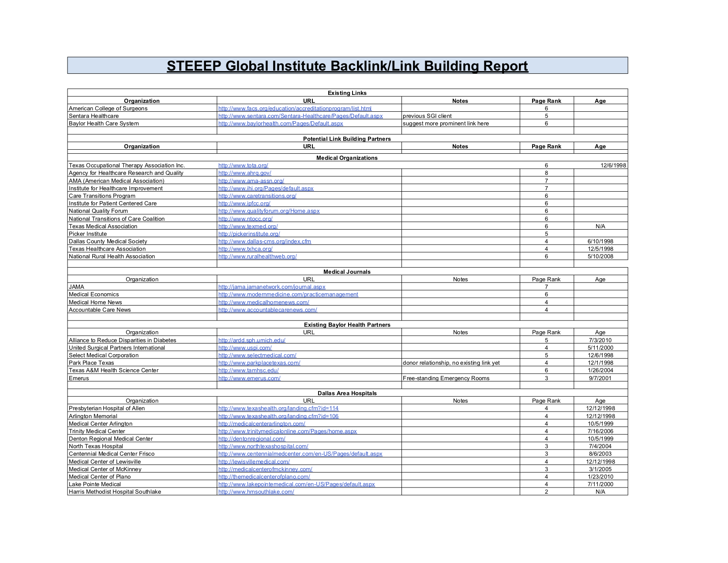
Task: Select the report title heading
Action: click(347, 66)
